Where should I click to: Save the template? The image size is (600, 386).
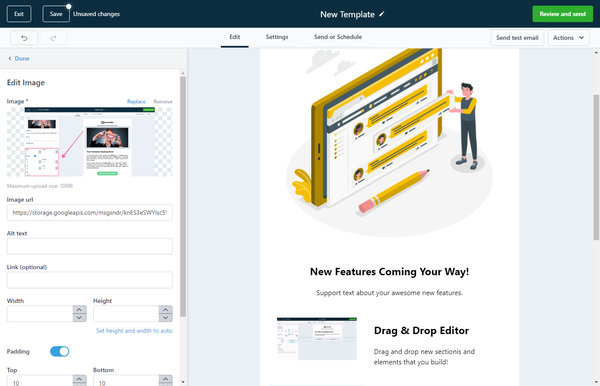(56, 14)
